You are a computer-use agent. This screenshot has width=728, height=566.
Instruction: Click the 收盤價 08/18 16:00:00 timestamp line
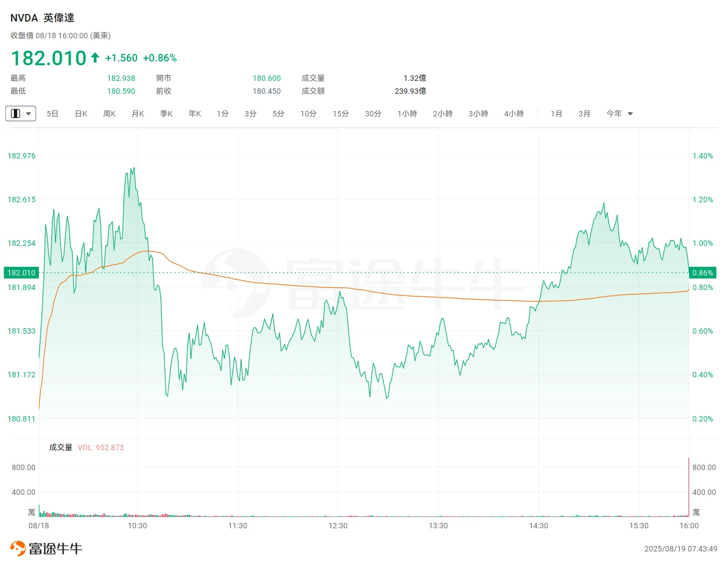coord(61,36)
